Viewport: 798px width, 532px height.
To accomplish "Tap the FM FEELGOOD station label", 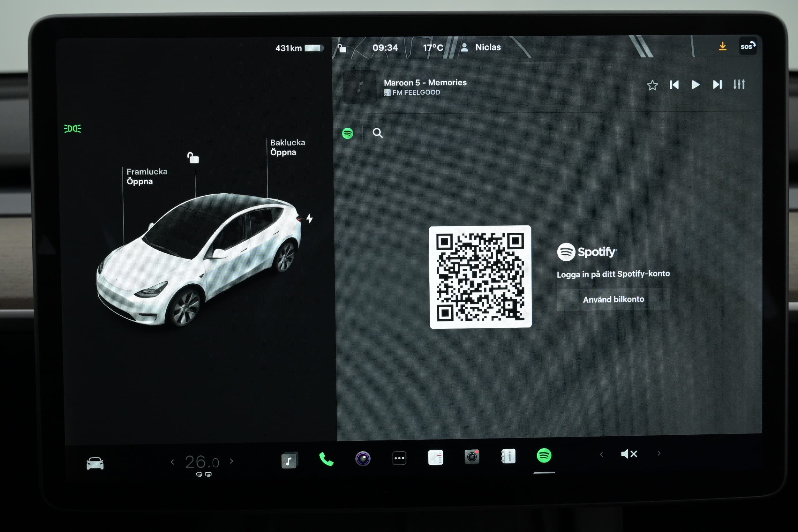I will tap(411, 92).
